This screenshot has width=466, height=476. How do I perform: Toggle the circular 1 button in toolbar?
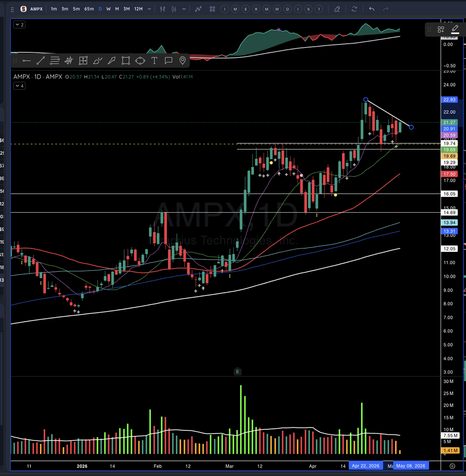click(x=319, y=9)
